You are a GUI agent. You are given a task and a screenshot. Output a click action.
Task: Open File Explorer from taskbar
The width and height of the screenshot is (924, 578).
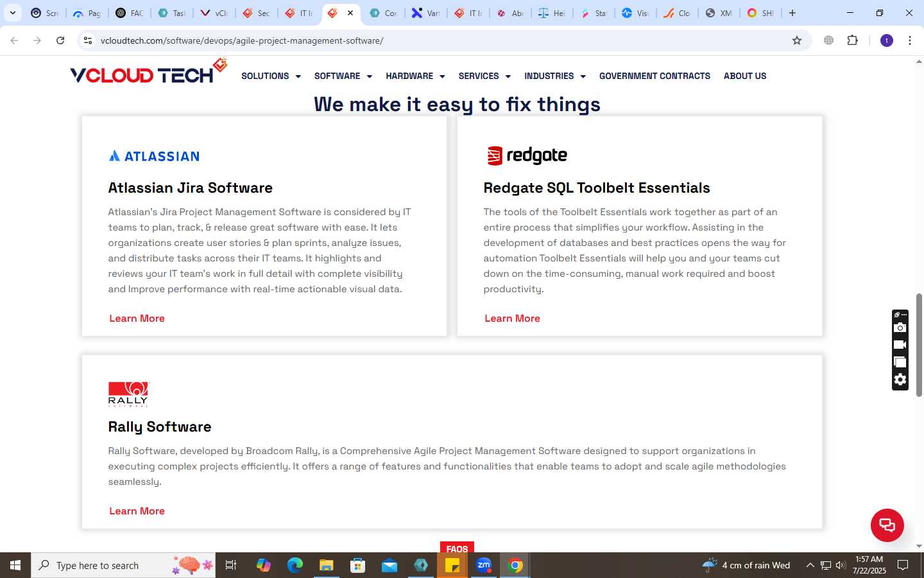tap(326, 565)
